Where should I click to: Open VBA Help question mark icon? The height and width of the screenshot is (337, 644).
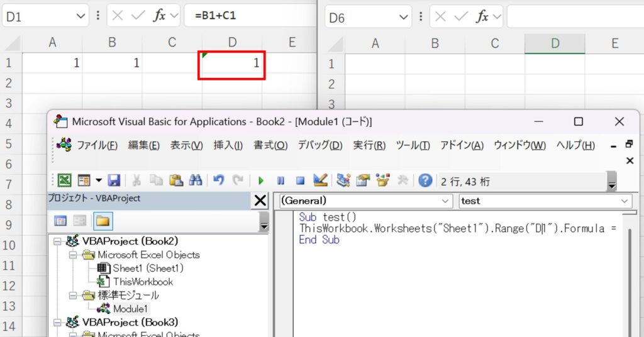point(425,180)
